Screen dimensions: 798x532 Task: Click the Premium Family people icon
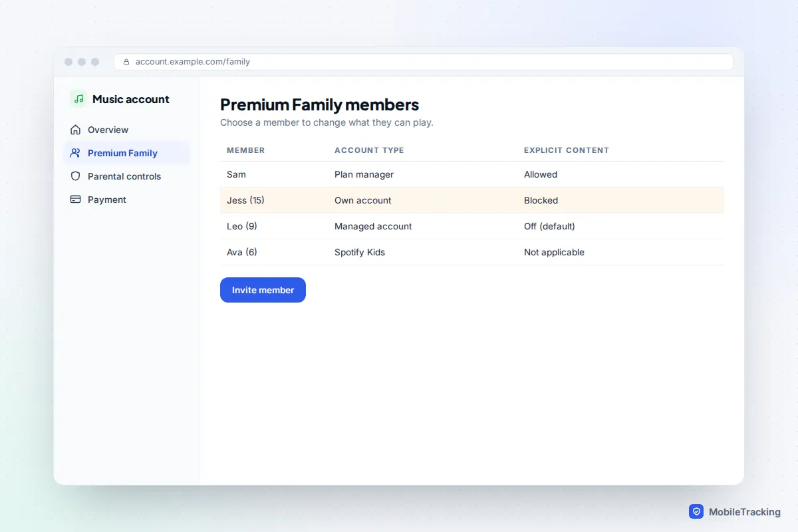point(75,153)
